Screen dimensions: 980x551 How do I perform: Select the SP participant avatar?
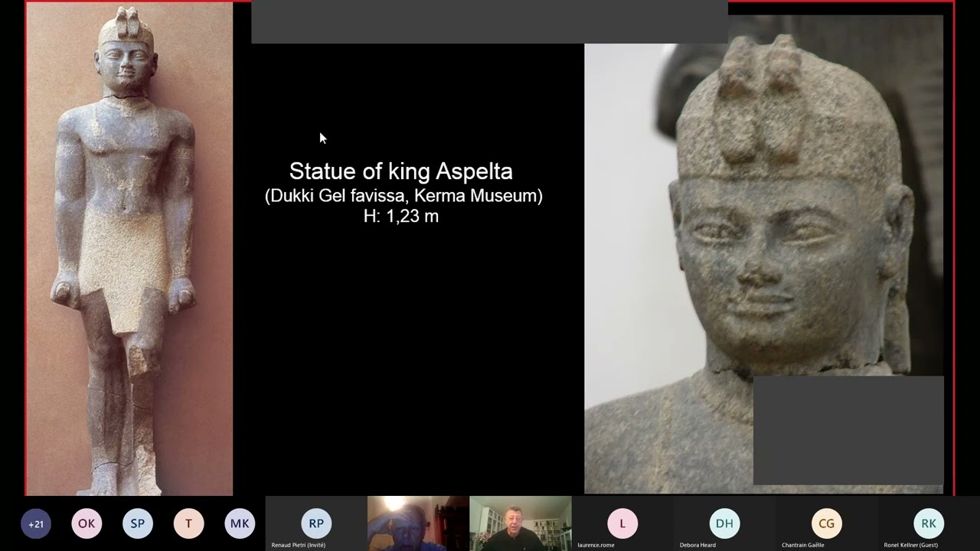point(138,524)
